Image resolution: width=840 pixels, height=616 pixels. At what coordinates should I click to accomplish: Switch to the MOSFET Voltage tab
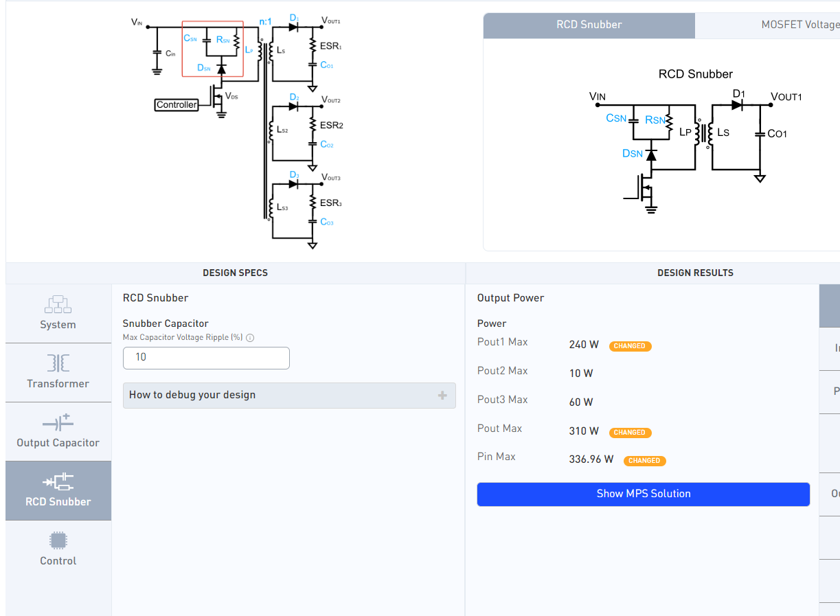[x=767, y=25]
